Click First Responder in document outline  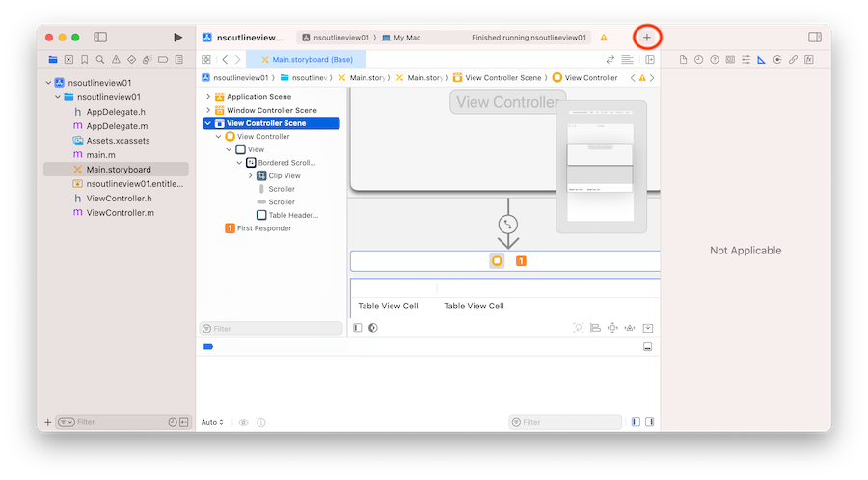[x=263, y=228]
